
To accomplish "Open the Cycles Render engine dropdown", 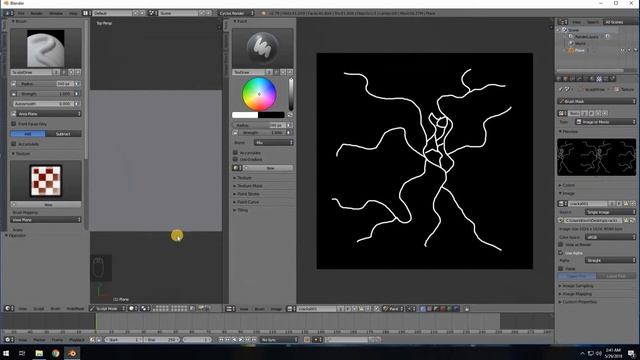I will point(236,13).
